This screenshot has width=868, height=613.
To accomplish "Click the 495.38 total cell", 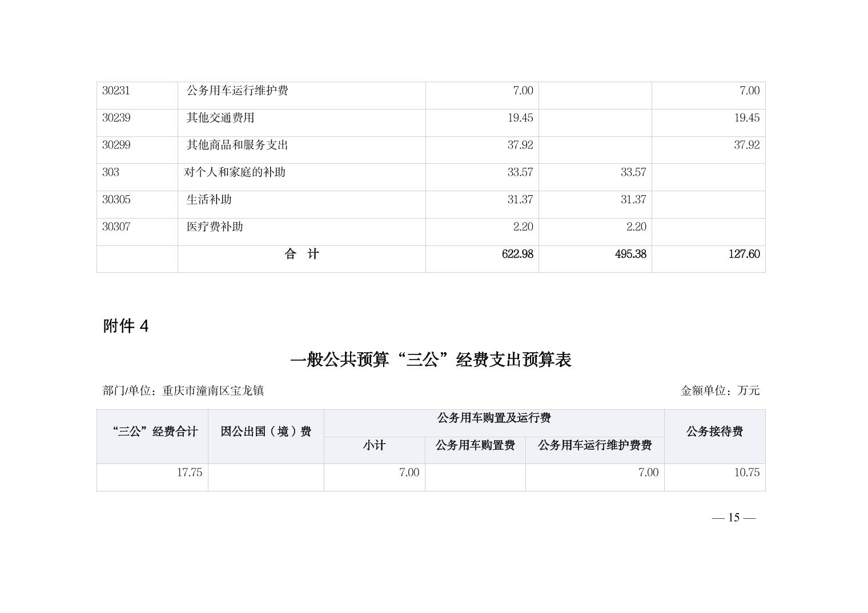I will (x=630, y=255).
